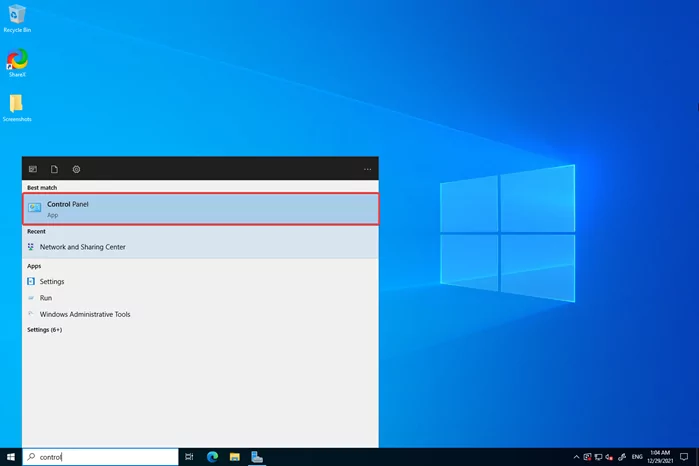699x466 pixels.
Task: Expand the Settings (6+) results group
Action: [x=45, y=330]
